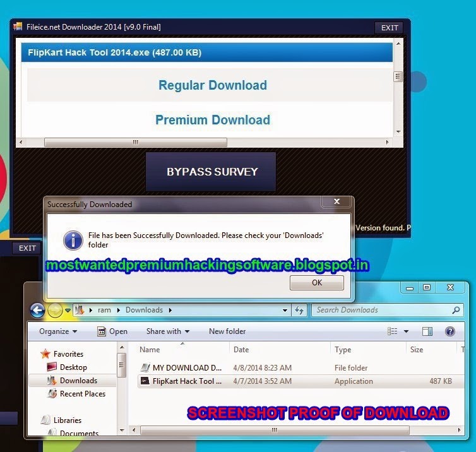The image size is (476, 452).
Task: Sort by Type column header
Action: 343,350
